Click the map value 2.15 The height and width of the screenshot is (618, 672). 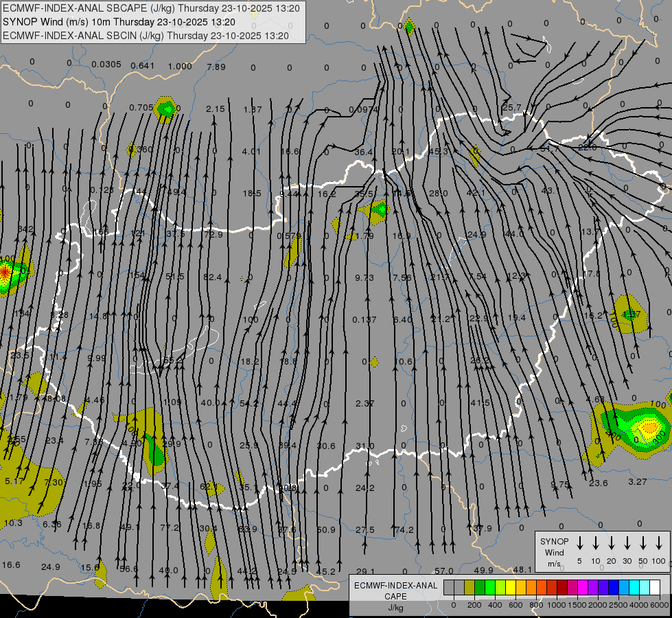click(215, 109)
